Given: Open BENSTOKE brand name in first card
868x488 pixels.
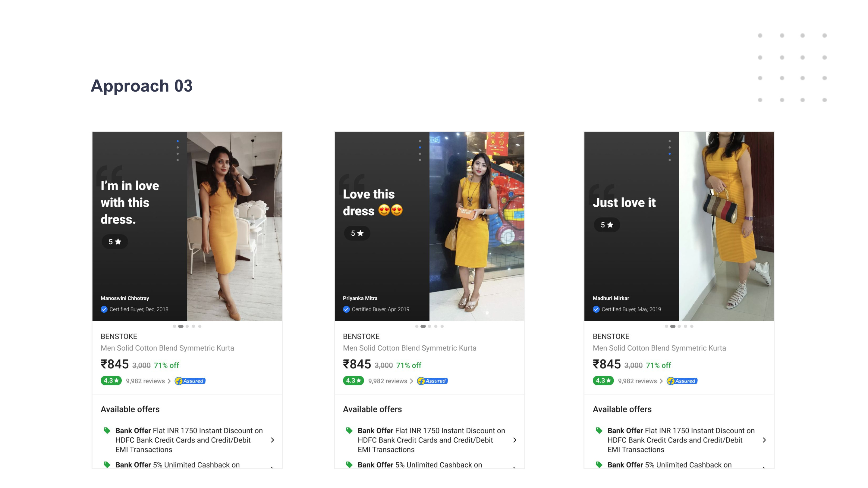Looking at the screenshot, I should click(119, 336).
